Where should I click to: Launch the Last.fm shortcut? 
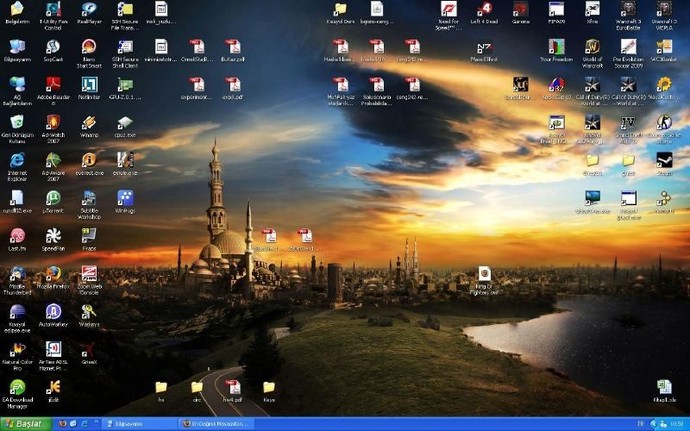[x=17, y=236]
